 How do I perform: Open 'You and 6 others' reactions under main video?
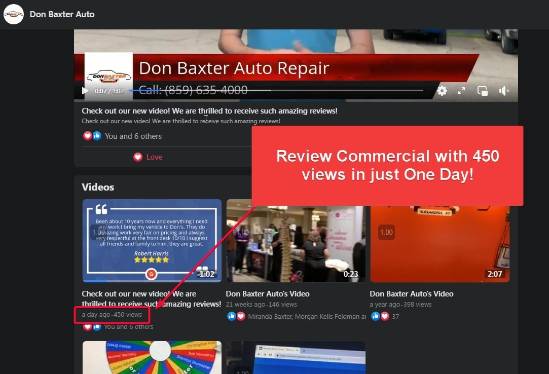(x=133, y=136)
